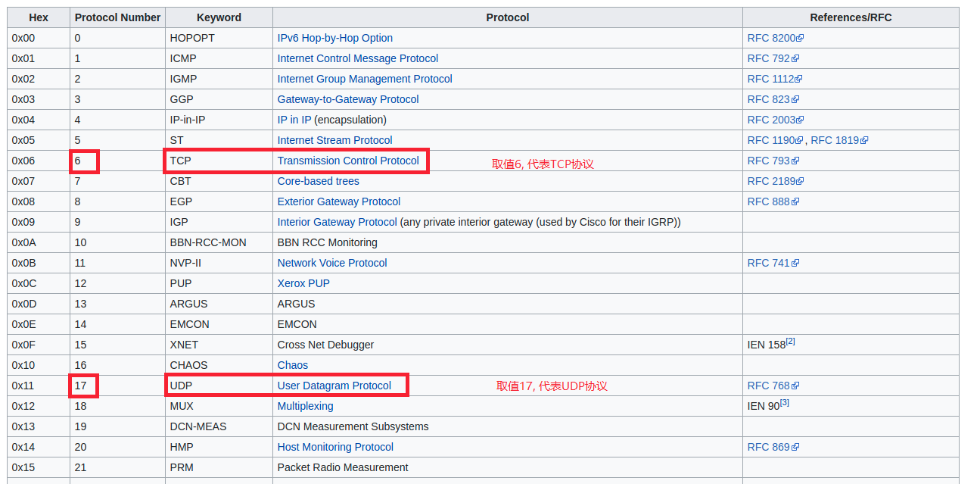The width and height of the screenshot is (980, 484).
Task: Click the Core-based trees link
Action: tap(319, 181)
